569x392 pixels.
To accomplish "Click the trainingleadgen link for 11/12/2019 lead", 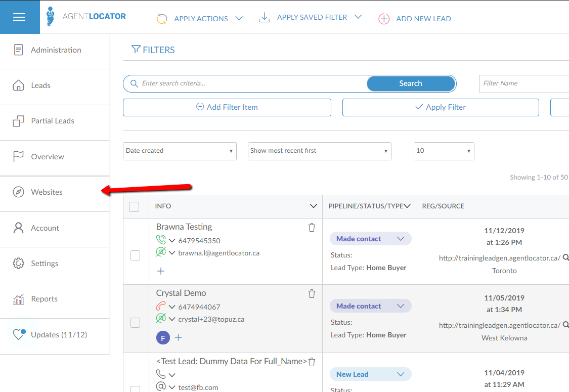I will pyautogui.click(x=500, y=258).
